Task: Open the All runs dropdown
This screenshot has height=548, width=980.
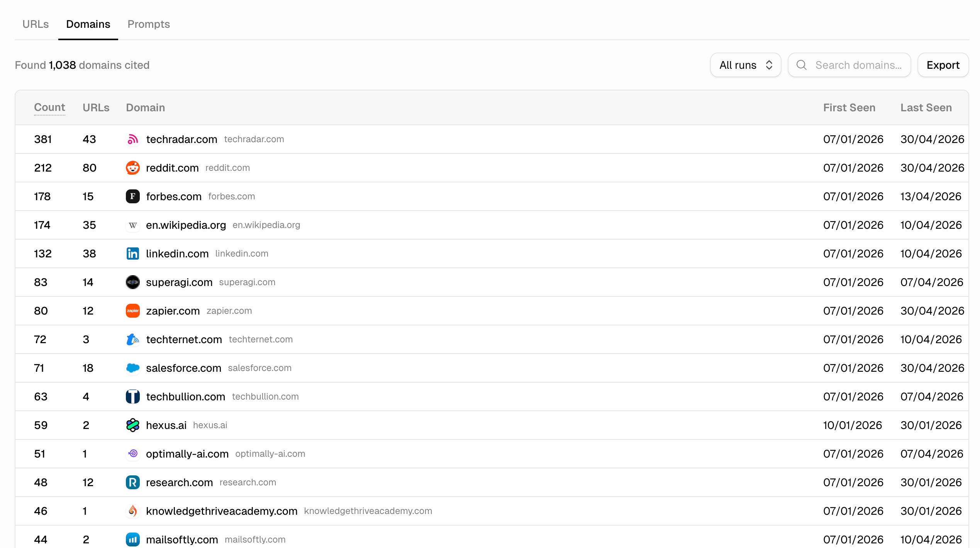Action: click(x=746, y=65)
